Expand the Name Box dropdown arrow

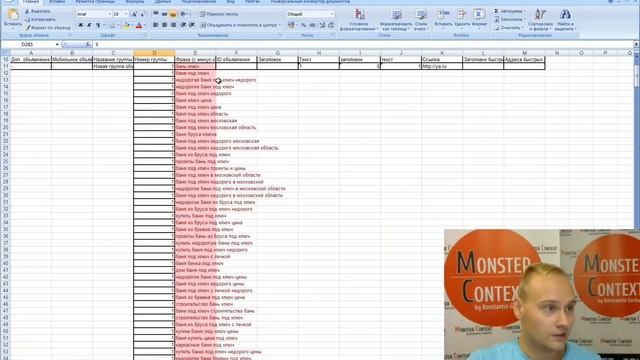click(57, 44)
